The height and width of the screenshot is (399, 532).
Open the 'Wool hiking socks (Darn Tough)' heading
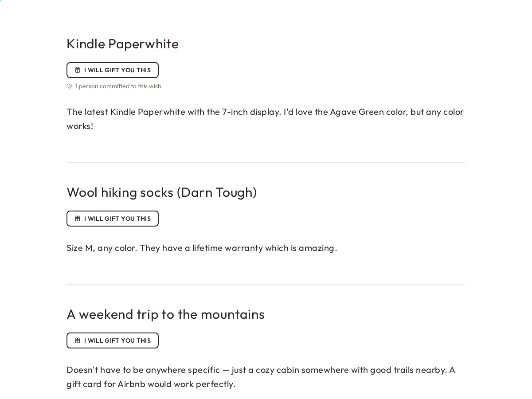[161, 192]
